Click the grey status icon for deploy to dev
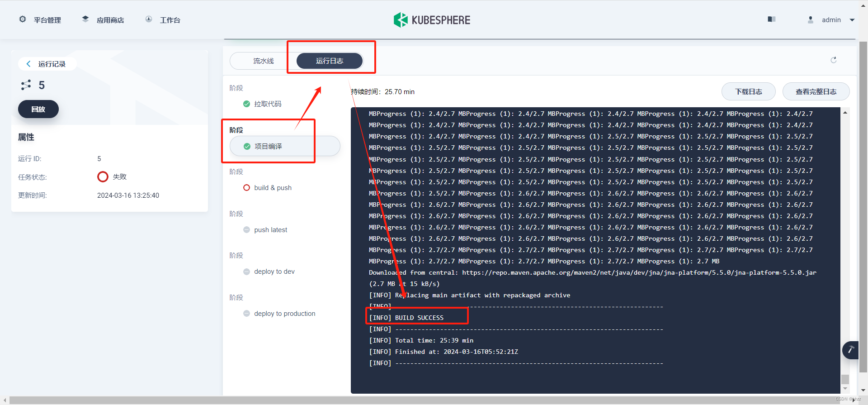 (x=246, y=272)
